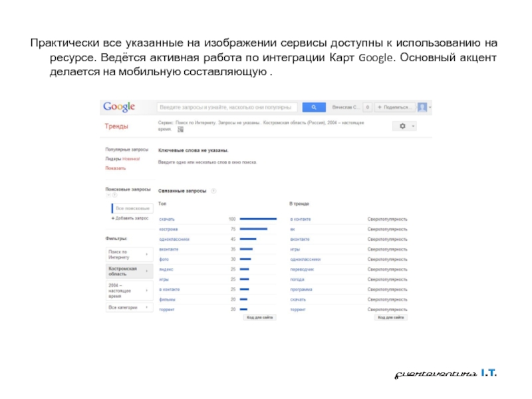
Task: Expand the account arrow next to the avatar
Action: 430,107
